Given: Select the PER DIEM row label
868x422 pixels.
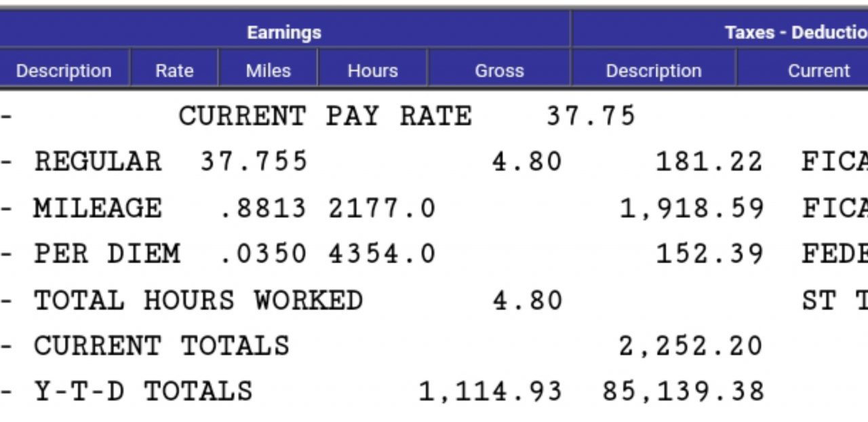Looking at the screenshot, I should pos(107,254).
